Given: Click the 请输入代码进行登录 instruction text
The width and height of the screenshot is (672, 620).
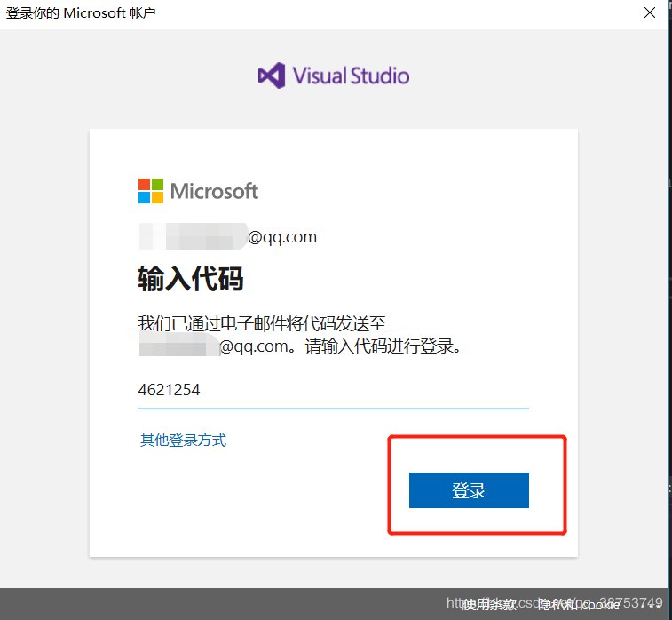Looking at the screenshot, I should (x=383, y=346).
